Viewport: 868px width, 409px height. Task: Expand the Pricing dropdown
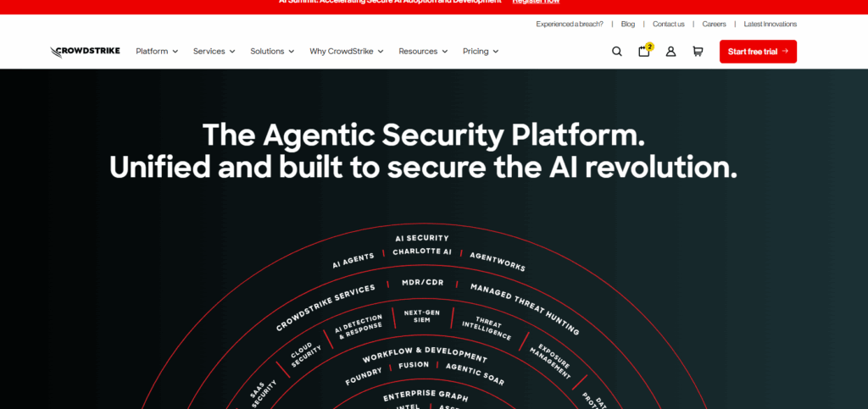pyautogui.click(x=480, y=52)
